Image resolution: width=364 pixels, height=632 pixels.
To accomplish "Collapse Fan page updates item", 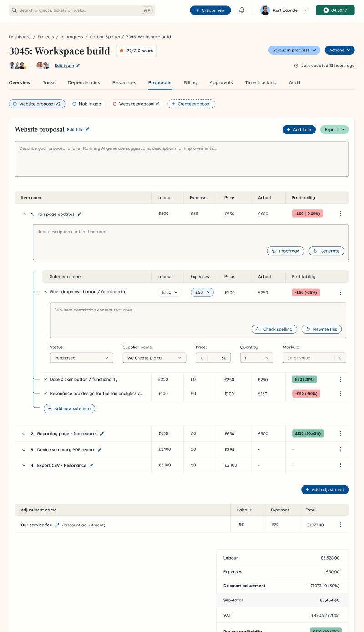I will pos(24,214).
